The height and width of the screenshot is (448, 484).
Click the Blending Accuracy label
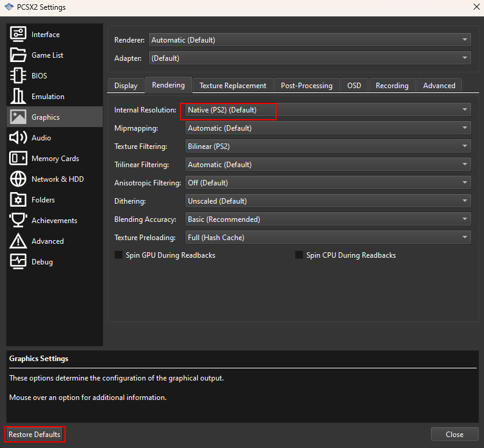145,219
